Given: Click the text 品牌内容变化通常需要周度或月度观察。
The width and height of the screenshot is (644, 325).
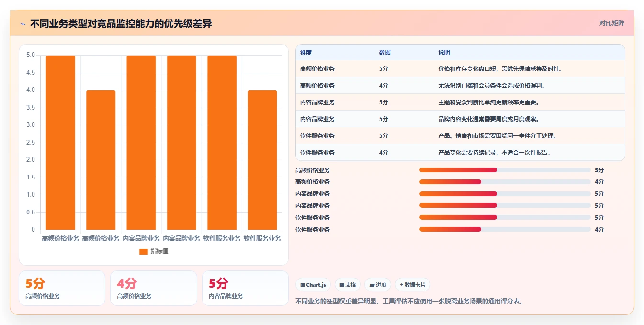Looking at the screenshot, I should [x=489, y=119].
